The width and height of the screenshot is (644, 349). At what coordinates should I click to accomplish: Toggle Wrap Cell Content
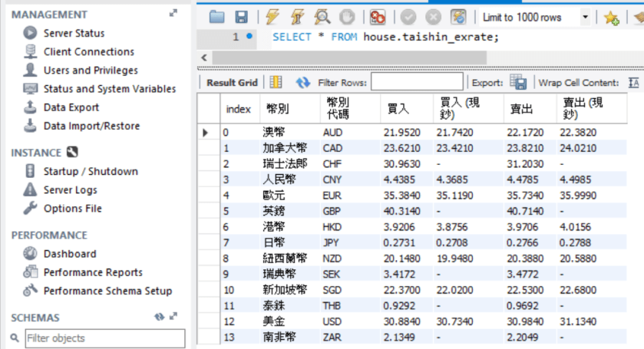click(633, 82)
